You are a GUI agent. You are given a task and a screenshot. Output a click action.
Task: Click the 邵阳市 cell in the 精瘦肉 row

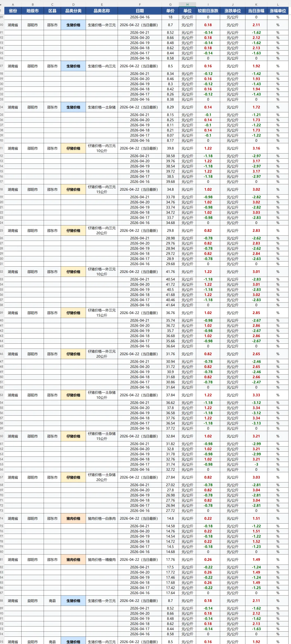click(33, 559)
